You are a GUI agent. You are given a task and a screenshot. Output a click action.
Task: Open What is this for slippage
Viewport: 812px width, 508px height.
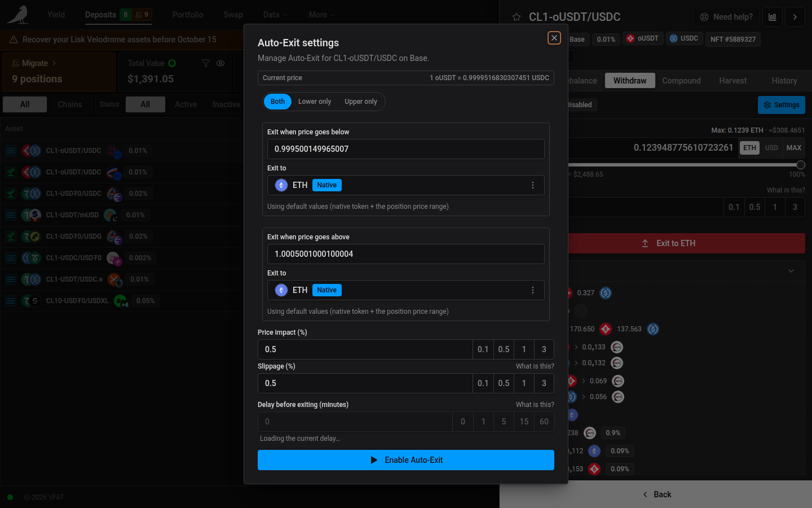click(535, 366)
